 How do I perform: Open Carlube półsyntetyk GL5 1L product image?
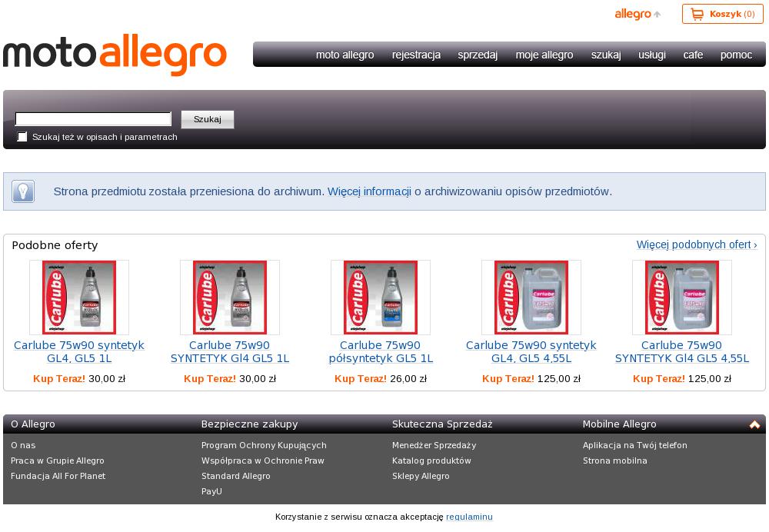point(381,297)
